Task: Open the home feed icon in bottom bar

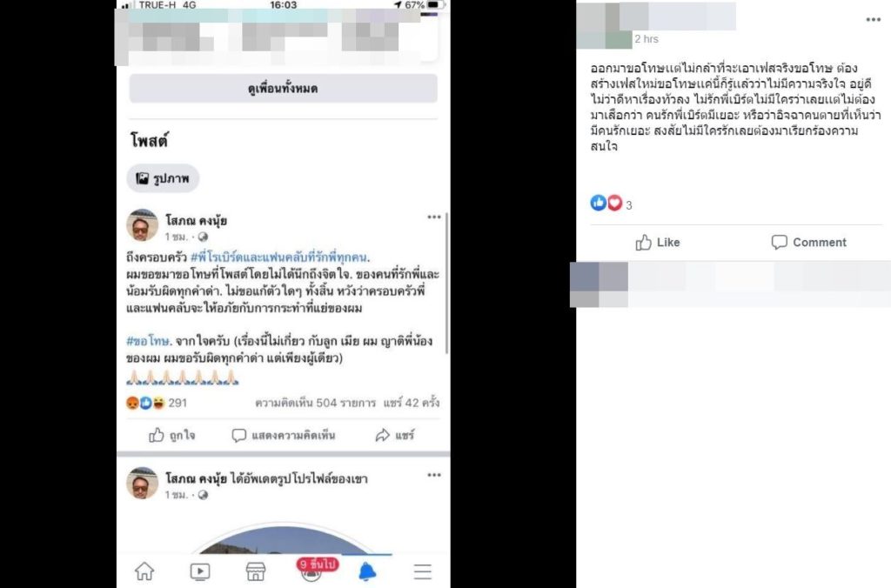Action: [144, 571]
